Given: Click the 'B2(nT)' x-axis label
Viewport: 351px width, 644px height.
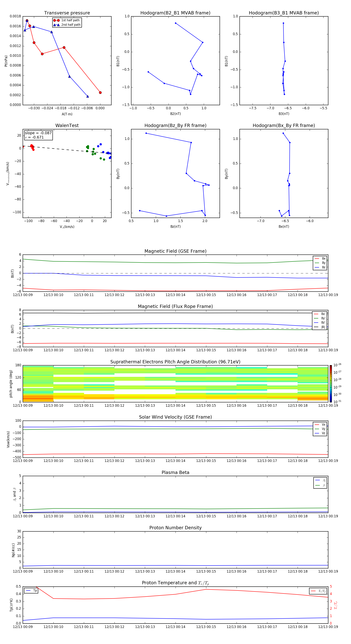Looking at the screenshot, I should pyautogui.click(x=175, y=114).
